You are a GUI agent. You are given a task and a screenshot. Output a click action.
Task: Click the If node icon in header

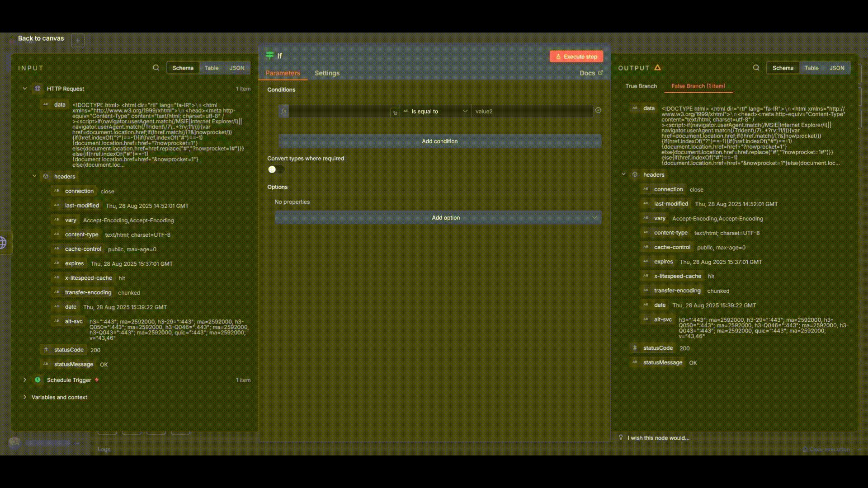pos(270,56)
